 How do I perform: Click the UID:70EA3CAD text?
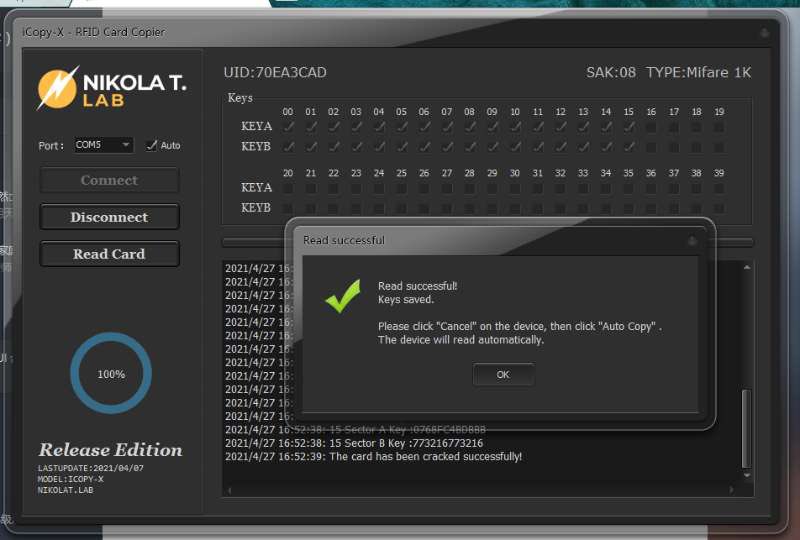[x=275, y=72]
